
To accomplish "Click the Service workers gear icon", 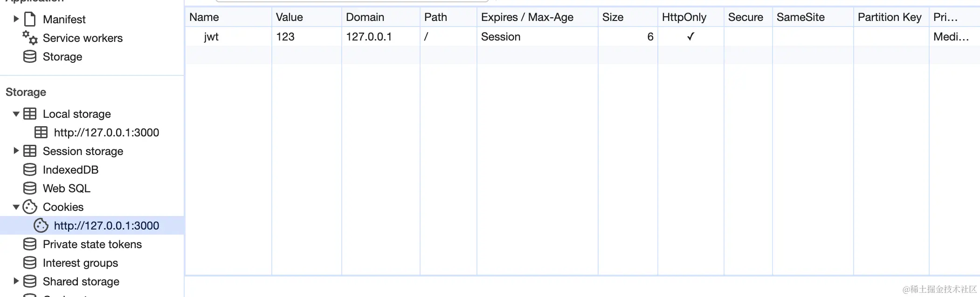I will pos(30,38).
